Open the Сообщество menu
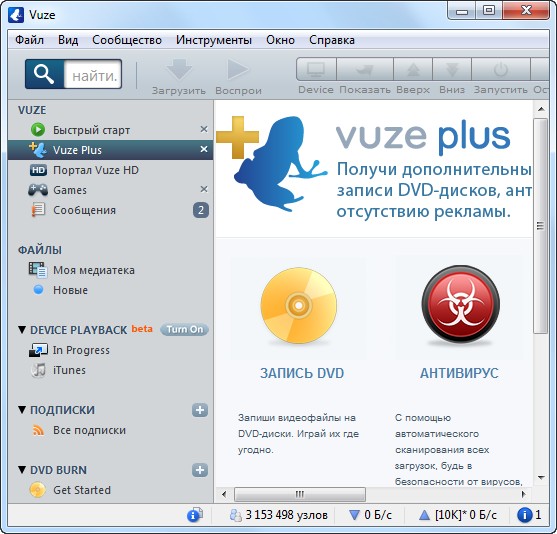Viewport: 557px width, 534px height. tap(127, 40)
